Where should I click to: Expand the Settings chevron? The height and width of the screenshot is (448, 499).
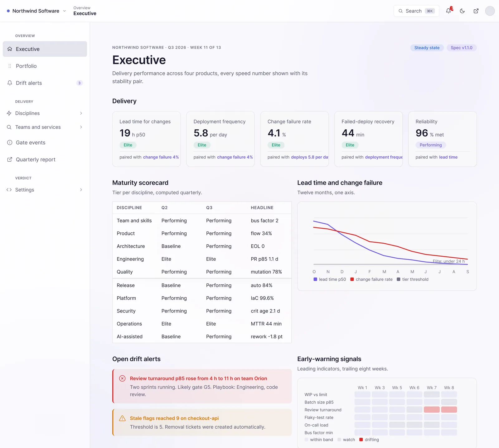tap(81, 190)
